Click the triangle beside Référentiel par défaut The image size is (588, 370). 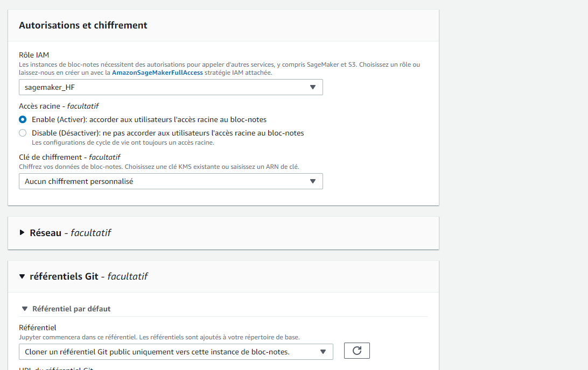click(26, 308)
